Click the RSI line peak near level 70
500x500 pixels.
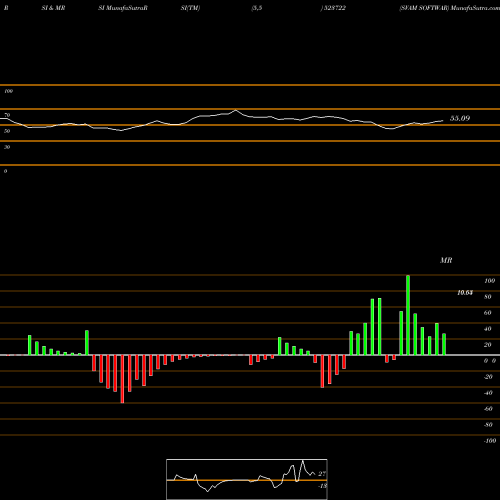(236, 110)
